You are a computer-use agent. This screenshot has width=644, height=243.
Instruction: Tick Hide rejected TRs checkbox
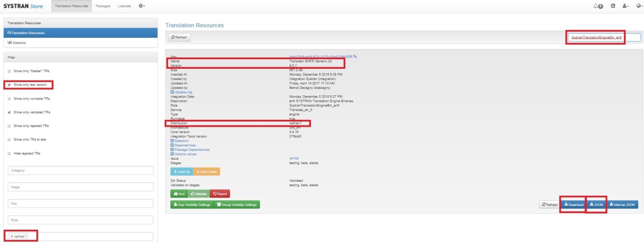pyautogui.click(x=9, y=153)
